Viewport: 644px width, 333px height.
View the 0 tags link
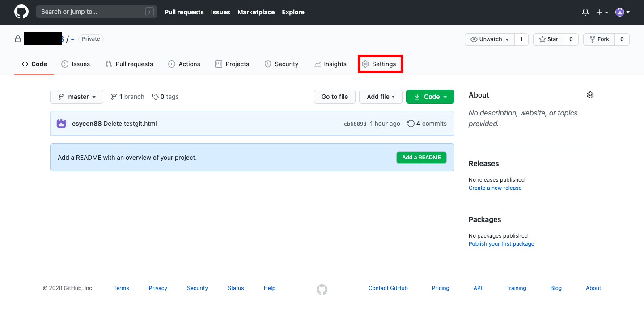tap(165, 97)
